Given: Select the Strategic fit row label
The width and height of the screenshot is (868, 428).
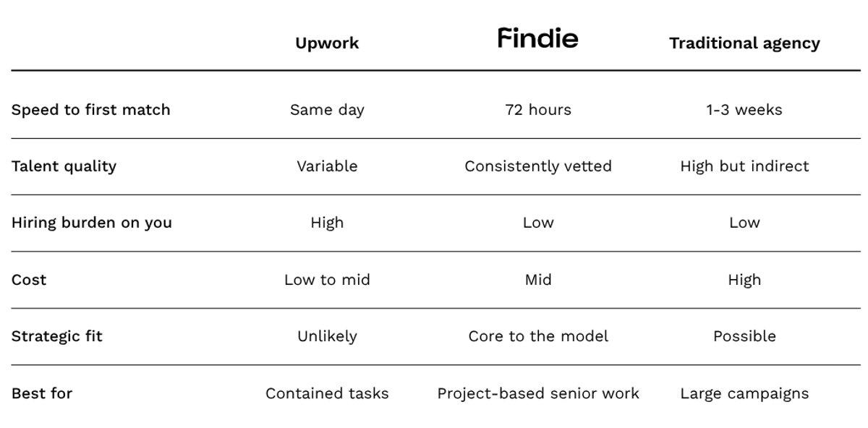Looking at the screenshot, I should (x=57, y=336).
